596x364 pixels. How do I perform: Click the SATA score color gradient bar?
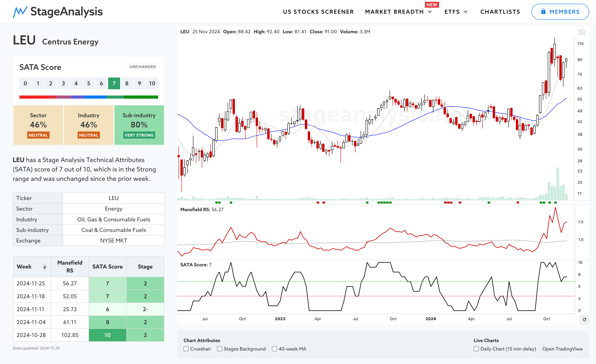point(89,97)
